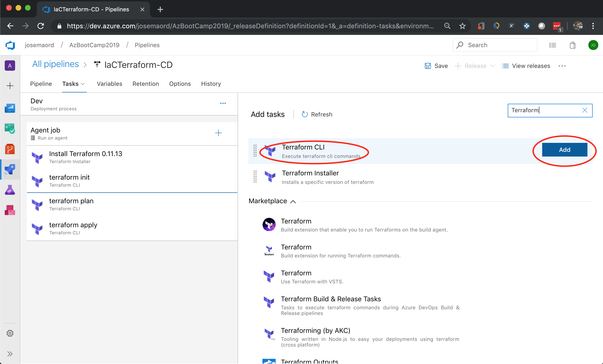The image size is (603, 364).
Task: Switch to the Variables tab
Action: coord(109,84)
